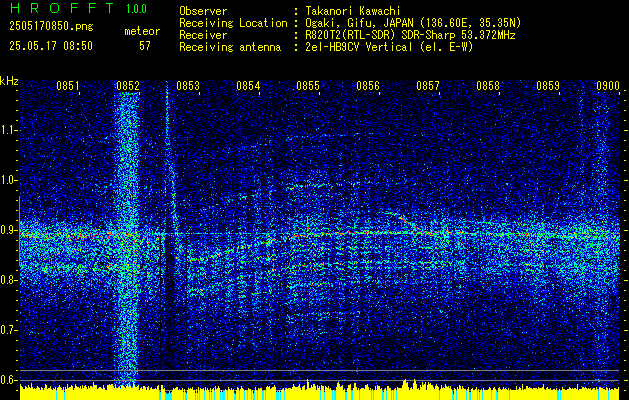Click the 0900 time marker
This screenshot has width=629, height=400.
coord(608,85)
